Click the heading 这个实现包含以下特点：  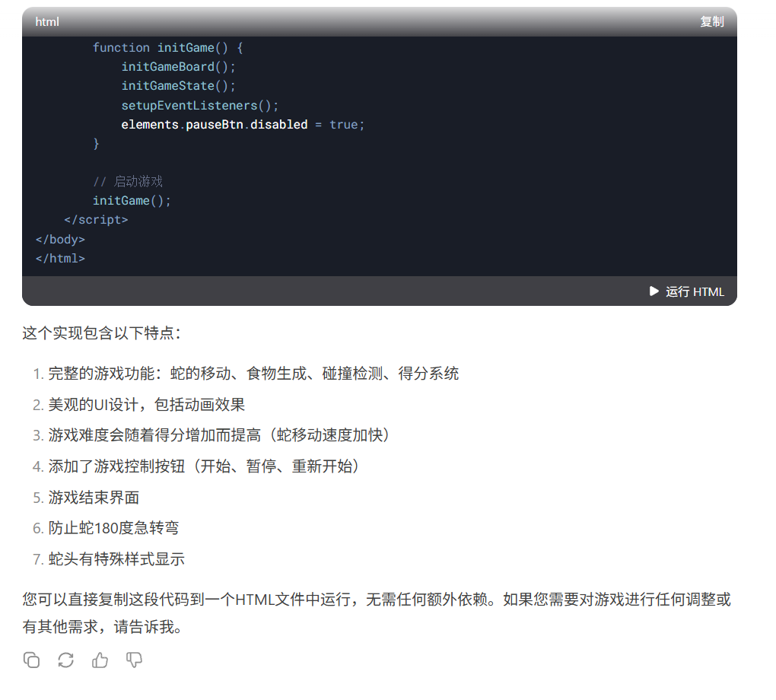(102, 333)
